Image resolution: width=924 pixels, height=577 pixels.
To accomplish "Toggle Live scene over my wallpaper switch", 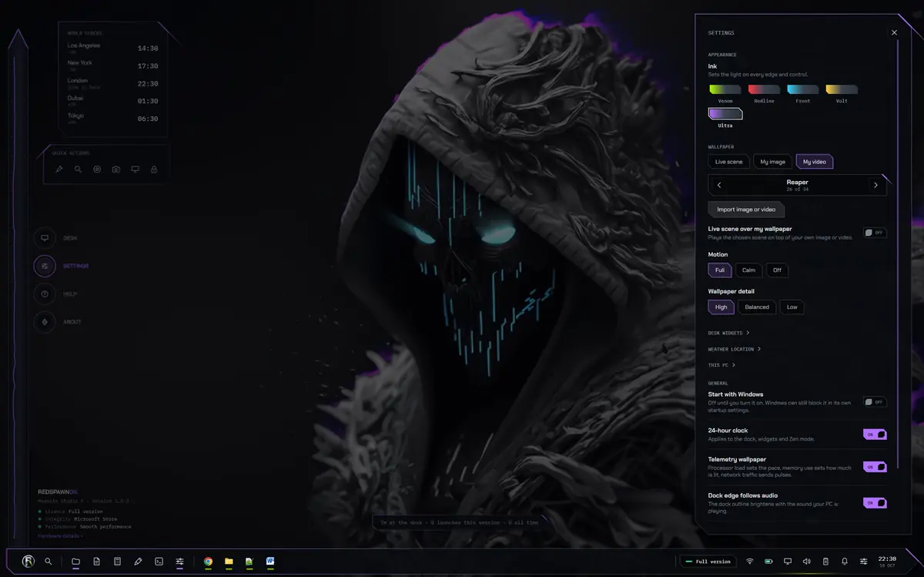I will coord(875,233).
